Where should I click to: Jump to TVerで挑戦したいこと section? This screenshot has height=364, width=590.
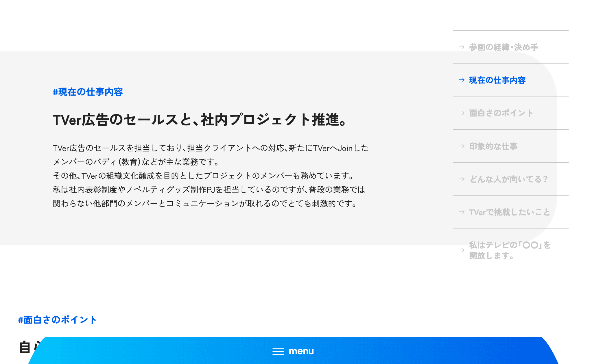tap(510, 212)
